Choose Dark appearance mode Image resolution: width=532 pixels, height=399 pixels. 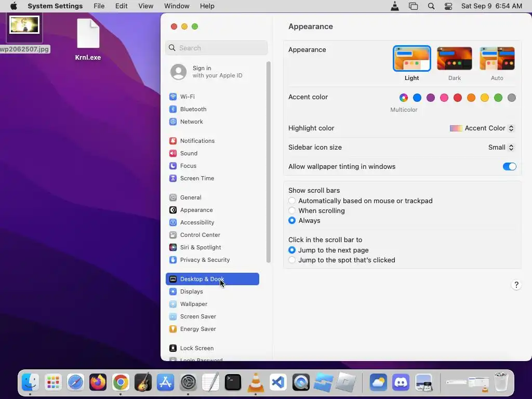[454, 59]
